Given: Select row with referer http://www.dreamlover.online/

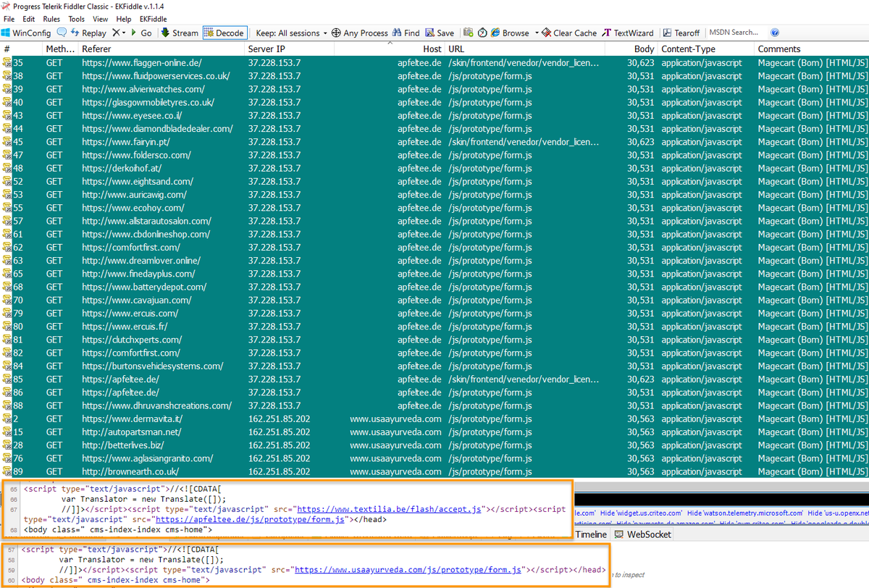Looking at the screenshot, I should pos(434,261).
